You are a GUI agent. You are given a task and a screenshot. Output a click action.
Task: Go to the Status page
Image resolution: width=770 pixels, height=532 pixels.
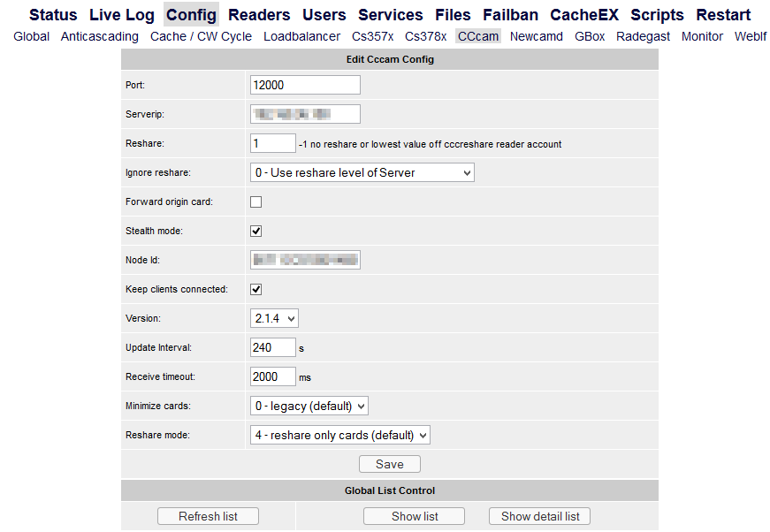point(53,15)
